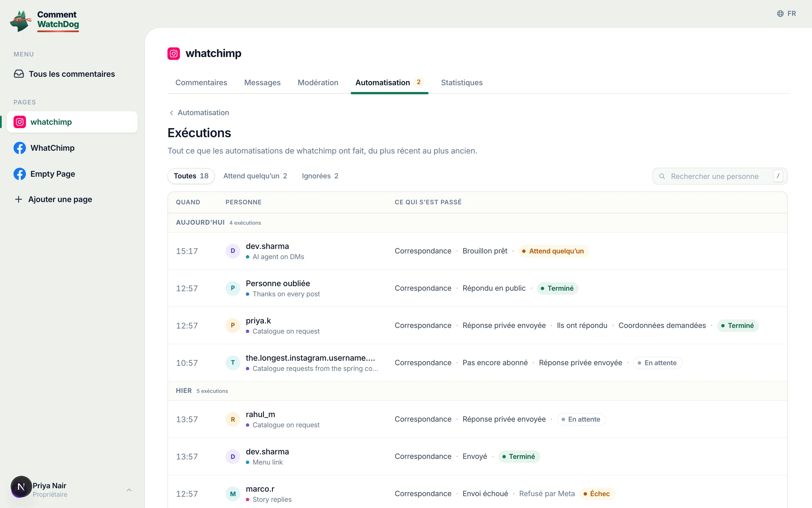Open the rahul_m execution row

click(x=477, y=419)
